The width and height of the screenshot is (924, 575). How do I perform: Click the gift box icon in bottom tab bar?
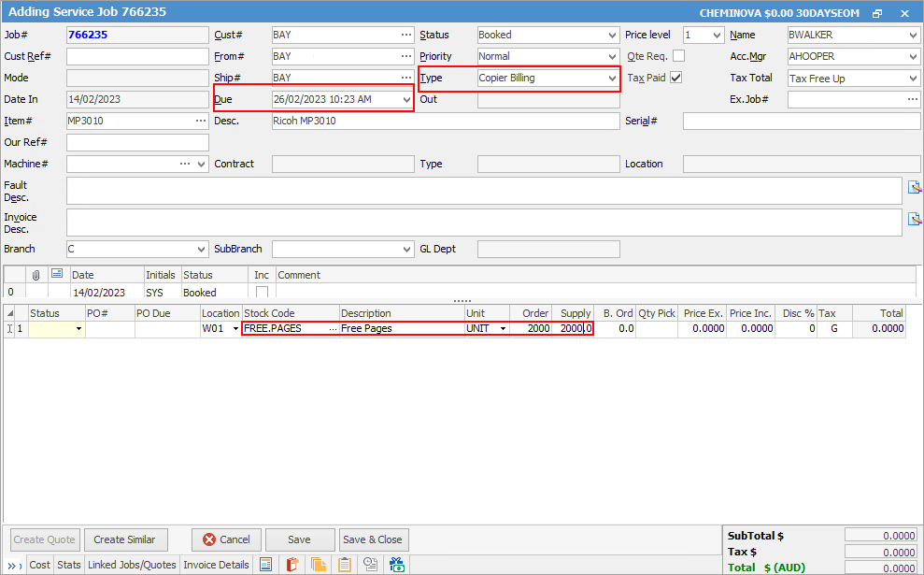(396, 565)
